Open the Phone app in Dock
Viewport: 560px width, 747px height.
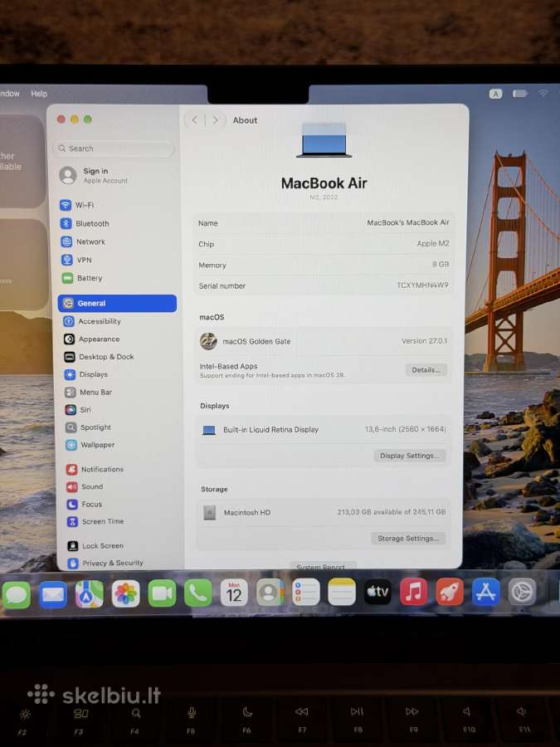198,593
